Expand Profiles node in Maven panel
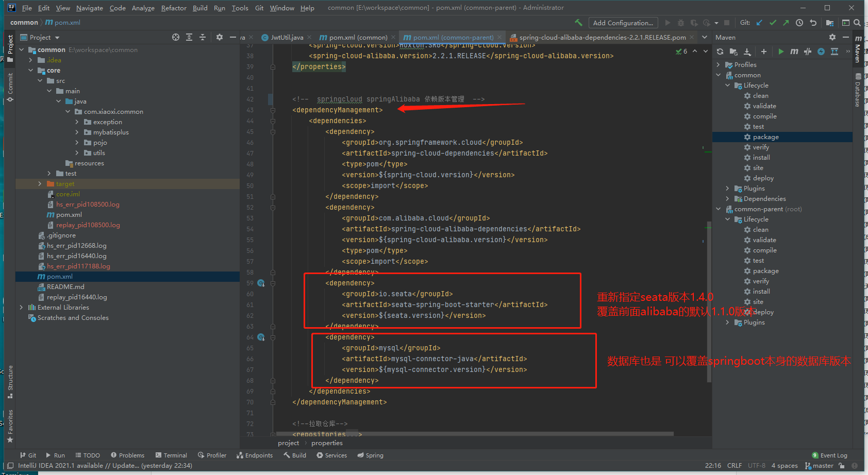Screen dimensions: 868x475 click(719, 65)
